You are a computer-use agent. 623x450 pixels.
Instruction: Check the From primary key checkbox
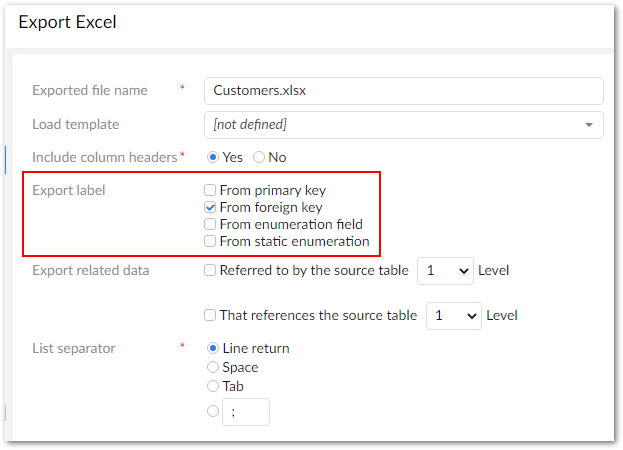210,190
